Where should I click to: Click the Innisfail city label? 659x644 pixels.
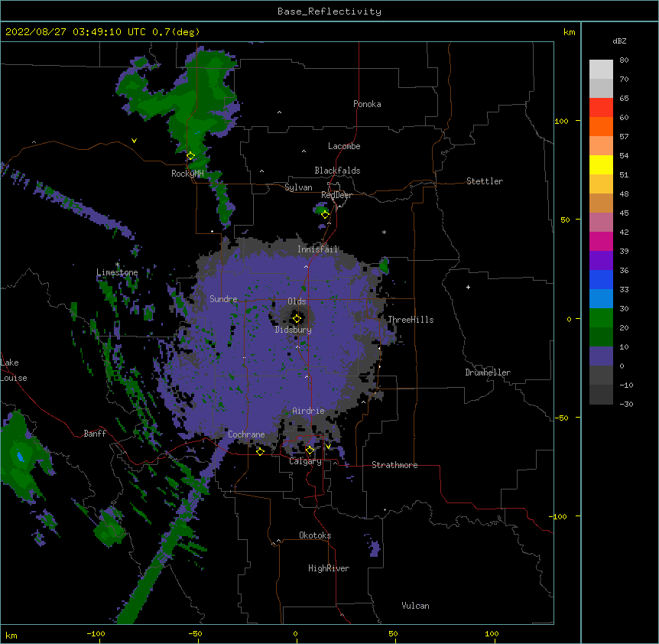point(317,249)
